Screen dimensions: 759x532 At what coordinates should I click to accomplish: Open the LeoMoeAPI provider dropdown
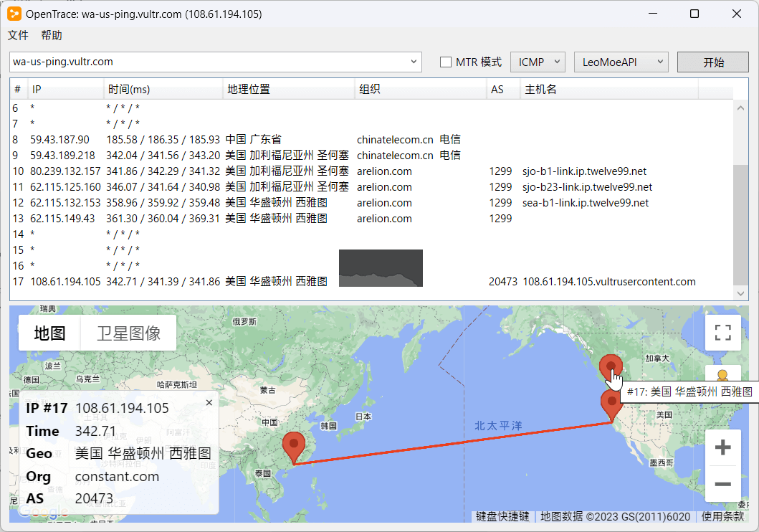pyautogui.click(x=621, y=62)
